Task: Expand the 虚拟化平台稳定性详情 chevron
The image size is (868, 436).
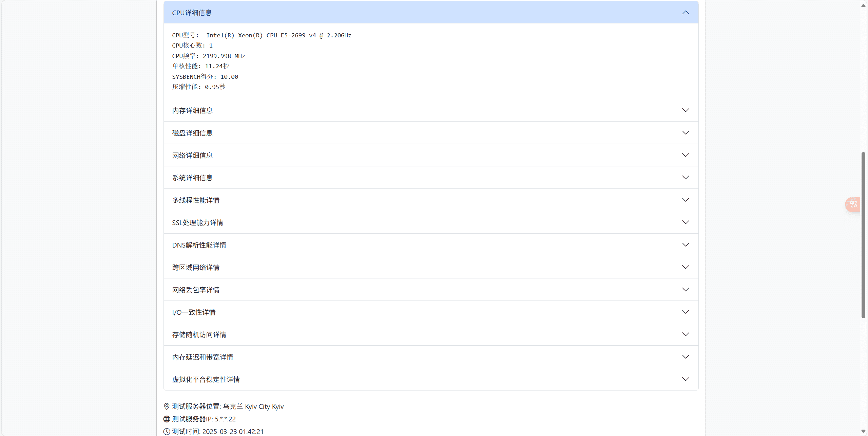Action: (x=686, y=379)
